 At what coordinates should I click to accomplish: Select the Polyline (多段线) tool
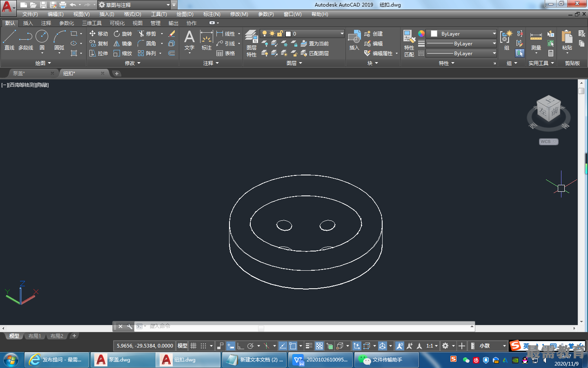point(26,40)
